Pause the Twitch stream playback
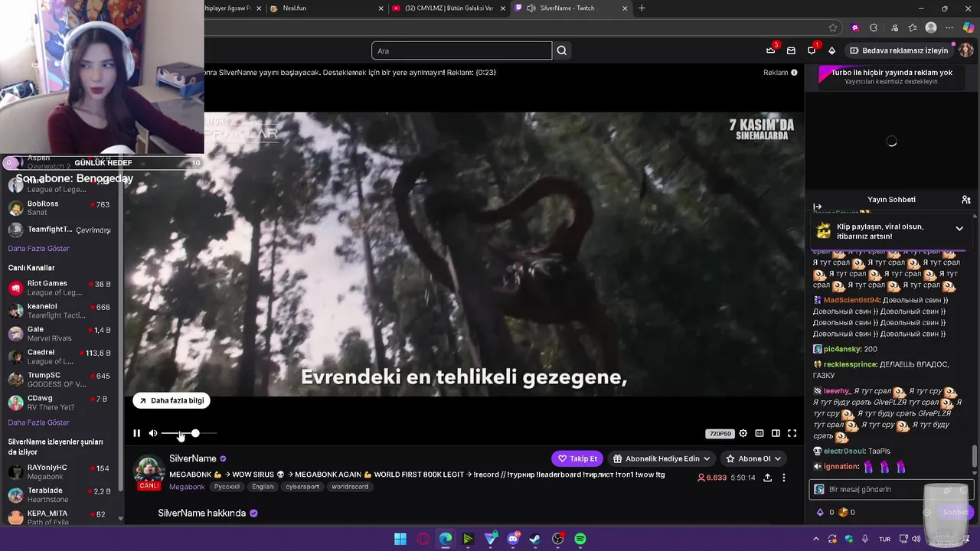980x551 pixels. (136, 433)
